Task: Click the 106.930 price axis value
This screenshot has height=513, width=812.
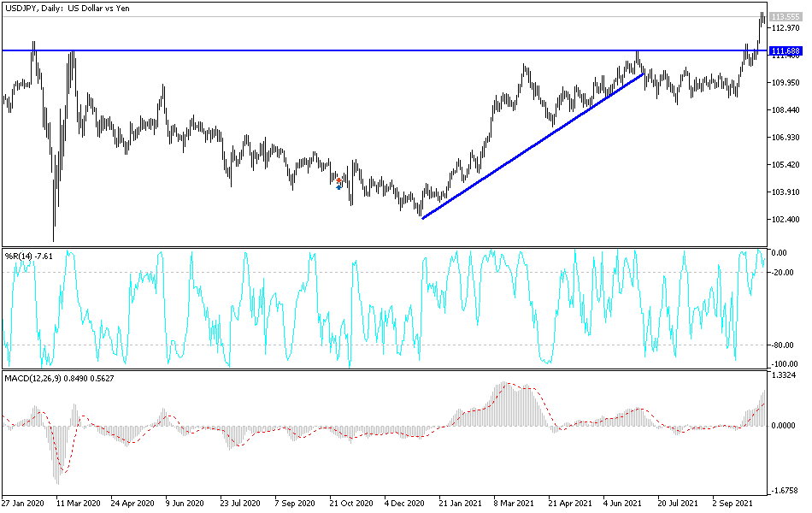Action: click(786, 138)
